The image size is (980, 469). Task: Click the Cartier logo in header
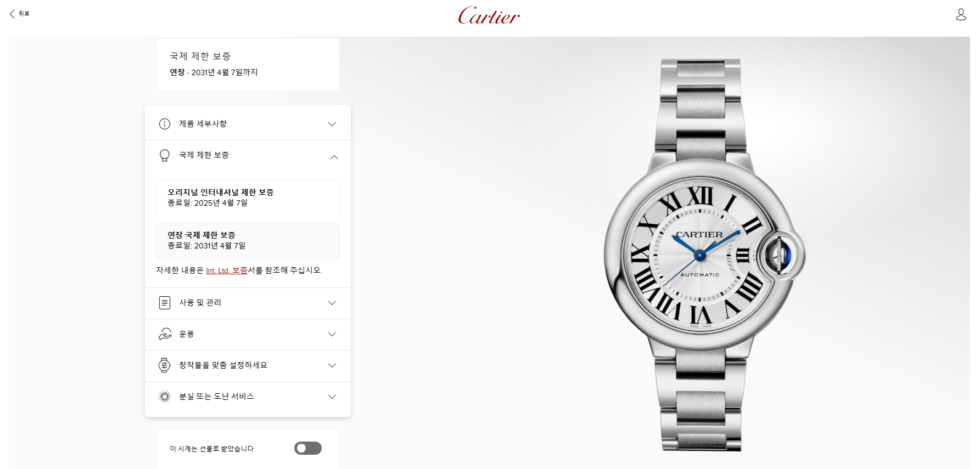click(x=489, y=15)
